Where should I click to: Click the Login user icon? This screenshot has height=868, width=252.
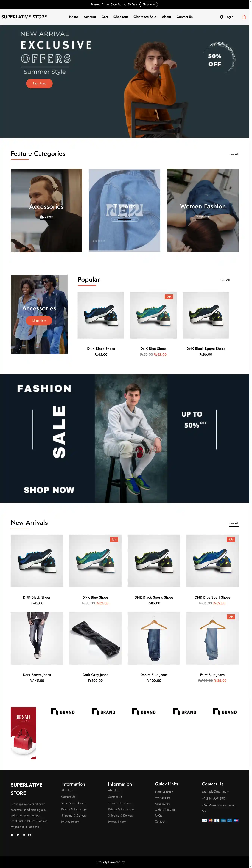point(221,17)
